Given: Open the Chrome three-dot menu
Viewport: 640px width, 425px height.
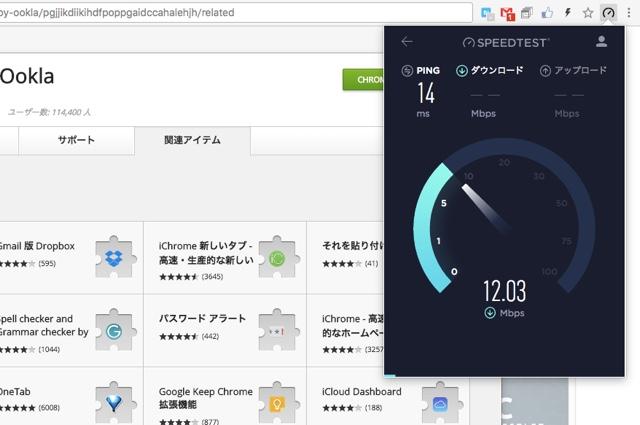Looking at the screenshot, I should (x=628, y=13).
